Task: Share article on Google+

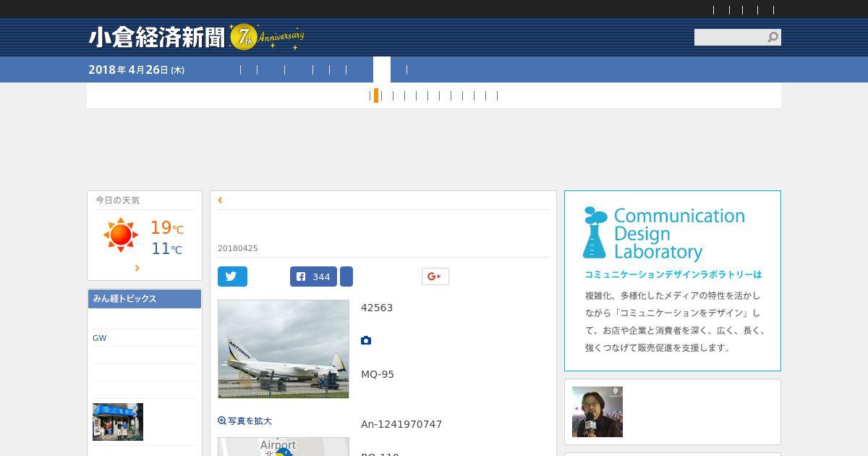Action: [435, 276]
